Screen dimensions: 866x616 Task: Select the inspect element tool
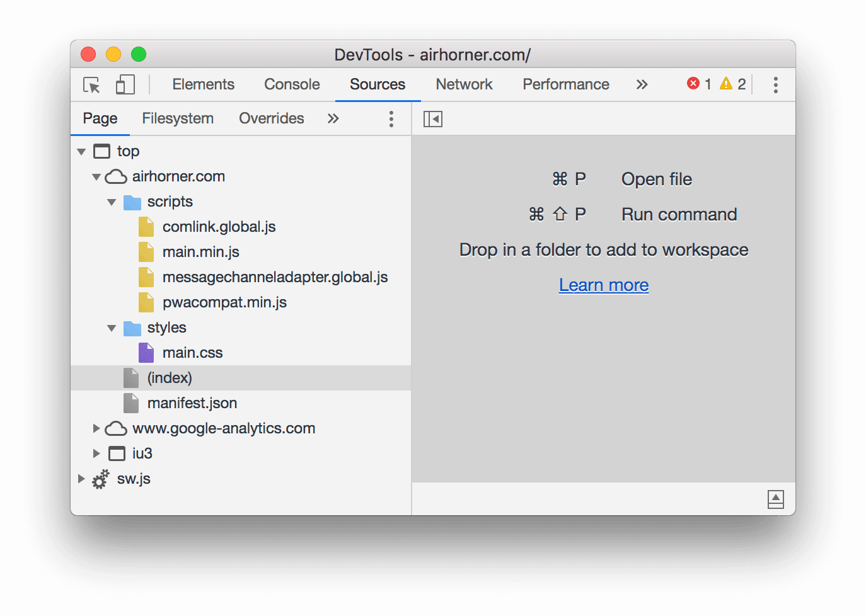(x=91, y=84)
